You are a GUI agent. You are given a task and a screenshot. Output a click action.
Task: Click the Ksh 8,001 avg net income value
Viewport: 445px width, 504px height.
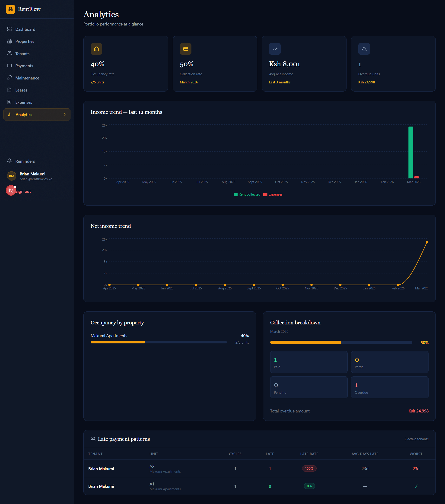pos(285,64)
